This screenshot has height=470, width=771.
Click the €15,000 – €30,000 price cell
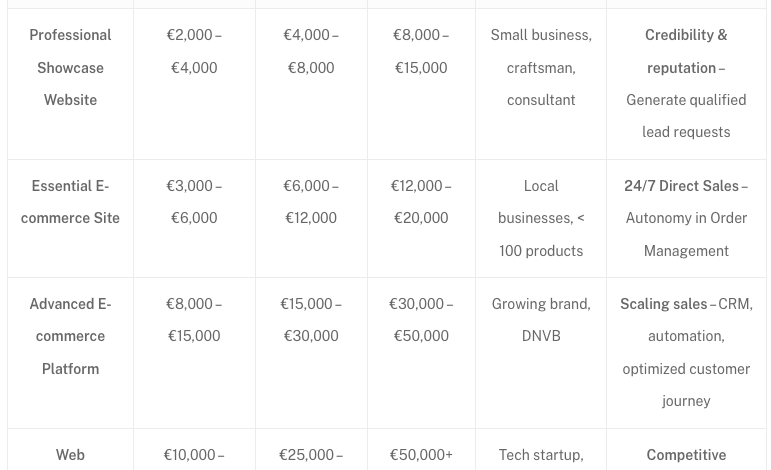pos(311,320)
